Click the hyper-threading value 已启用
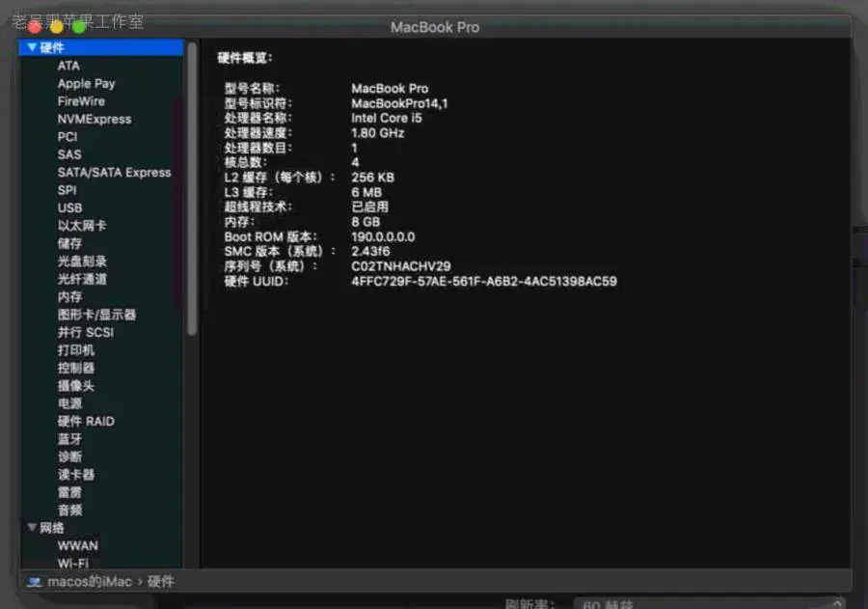Image resolution: width=868 pixels, height=609 pixels. [x=369, y=207]
